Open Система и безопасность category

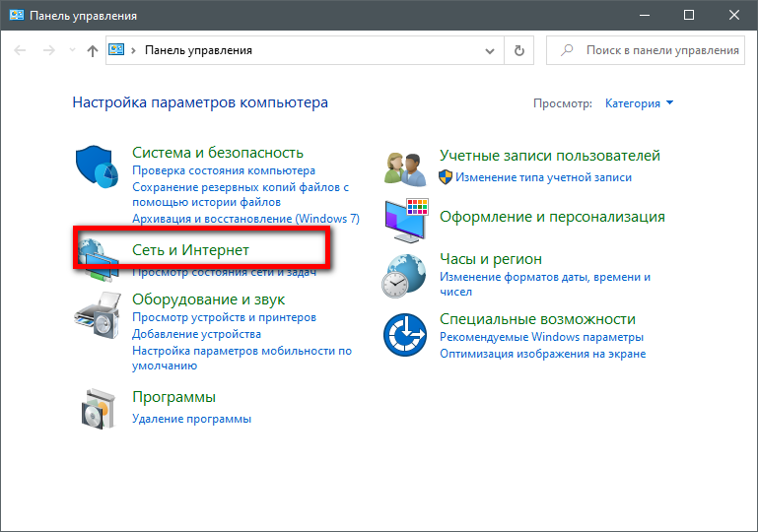[218, 152]
